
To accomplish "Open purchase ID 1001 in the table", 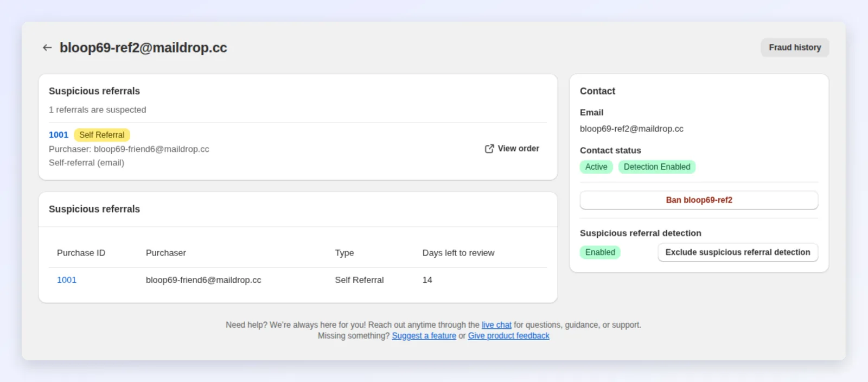I will coord(67,280).
